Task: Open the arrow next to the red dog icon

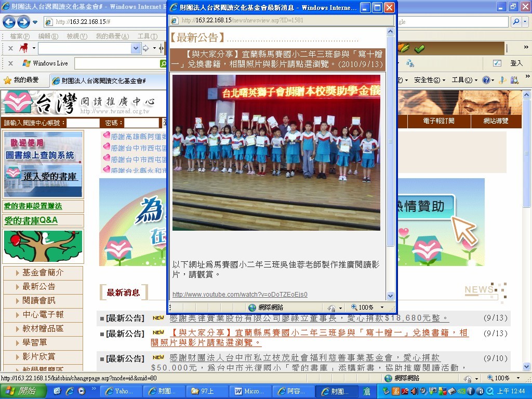Action: [x=34, y=48]
